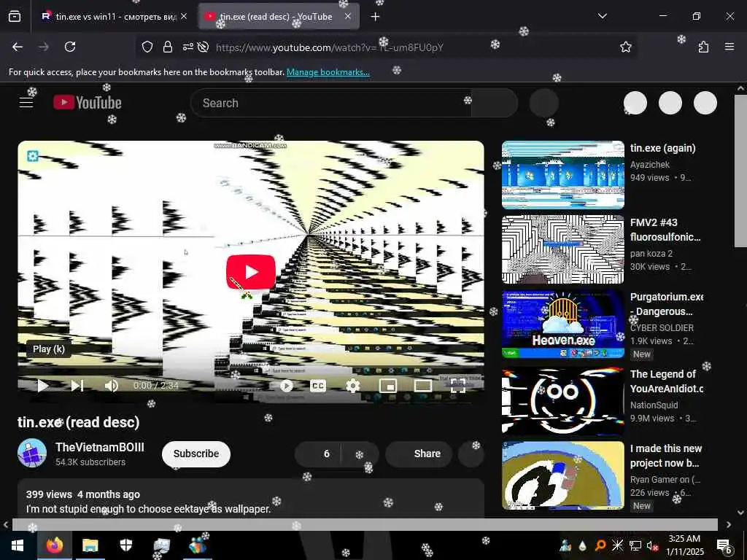Show site security padlock info
The image size is (747, 560).
click(x=168, y=47)
